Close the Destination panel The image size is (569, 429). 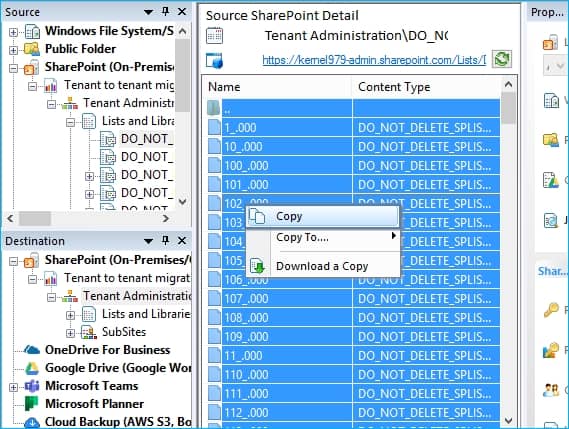[x=182, y=240]
